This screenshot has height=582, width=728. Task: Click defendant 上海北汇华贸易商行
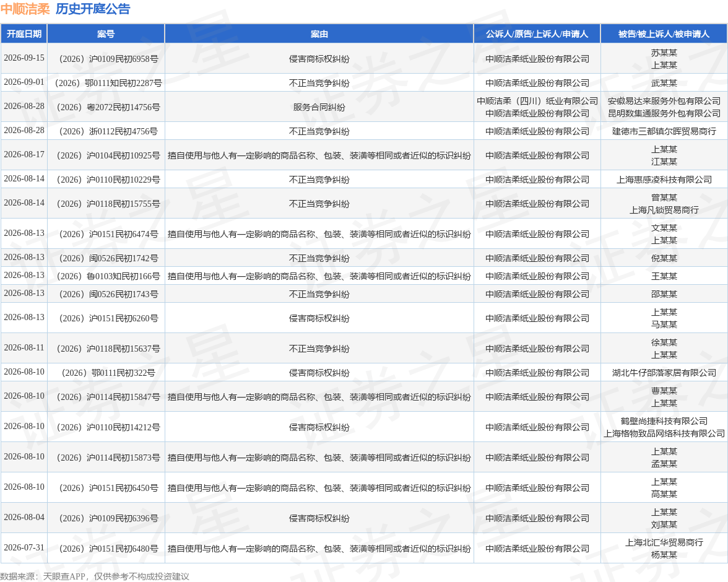coord(664,542)
